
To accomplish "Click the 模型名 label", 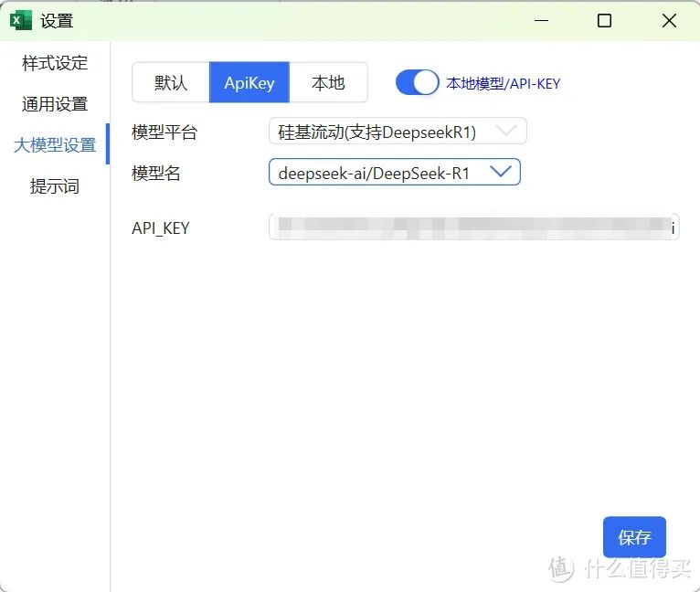I will tap(155, 174).
